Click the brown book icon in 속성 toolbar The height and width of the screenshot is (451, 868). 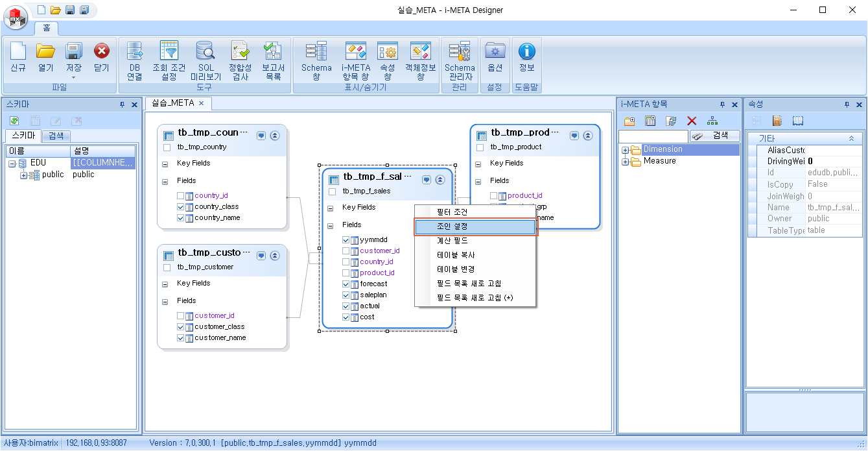pyautogui.click(x=777, y=121)
